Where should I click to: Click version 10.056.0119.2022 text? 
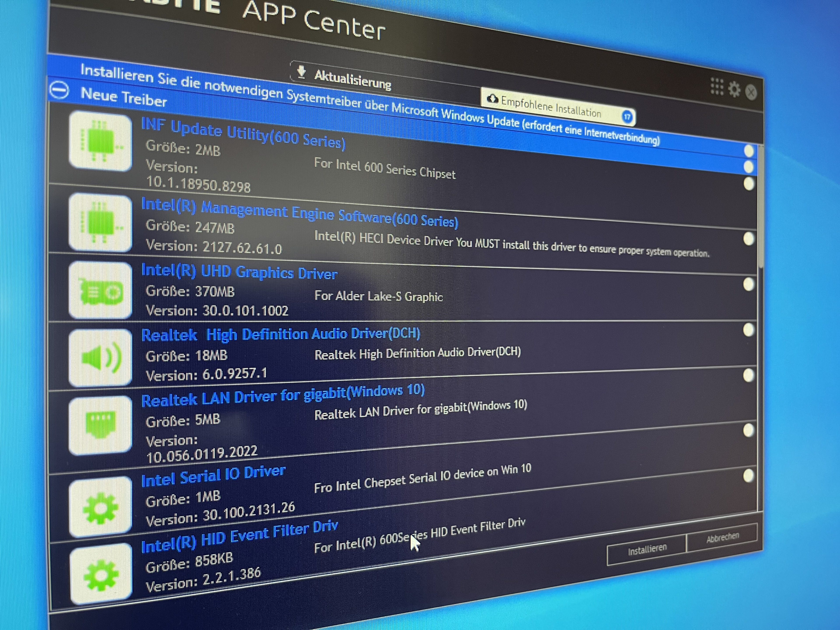tap(202, 454)
